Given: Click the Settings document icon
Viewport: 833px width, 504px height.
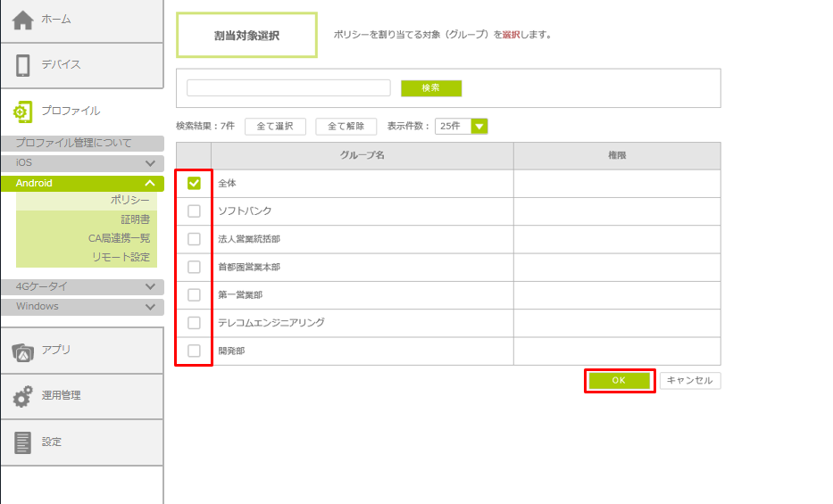Looking at the screenshot, I should 24,442.
